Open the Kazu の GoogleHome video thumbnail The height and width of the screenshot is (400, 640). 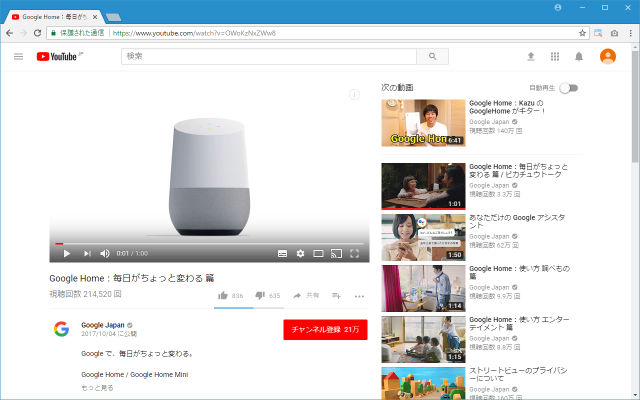click(423, 123)
